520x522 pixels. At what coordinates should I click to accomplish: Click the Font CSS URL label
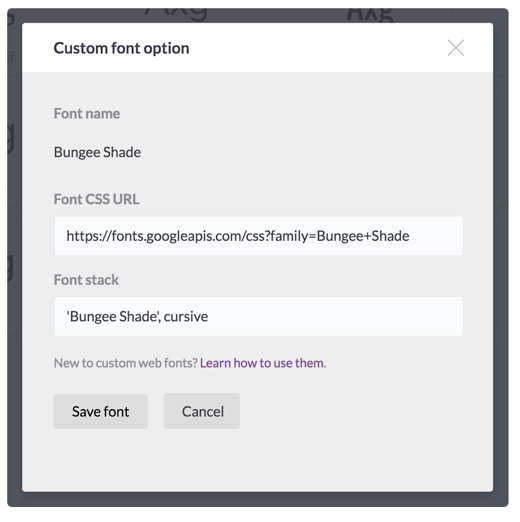[x=98, y=201]
